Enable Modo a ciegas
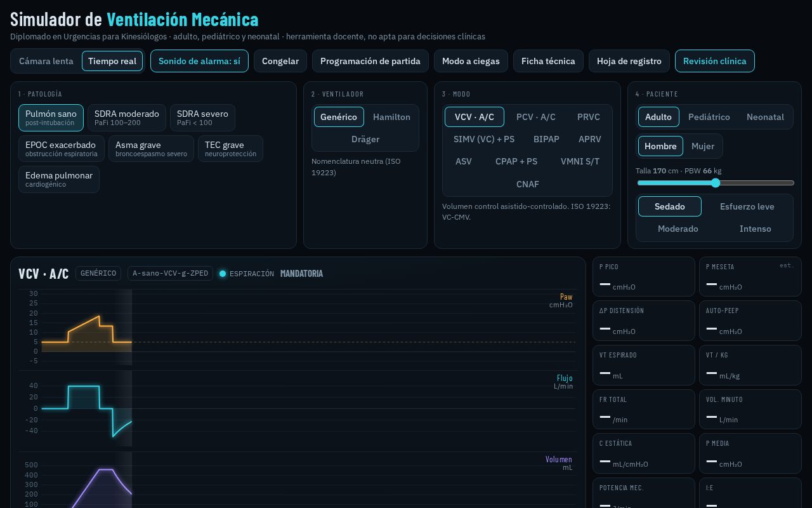The height and width of the screenshot is (508, 812). (471, 61)
